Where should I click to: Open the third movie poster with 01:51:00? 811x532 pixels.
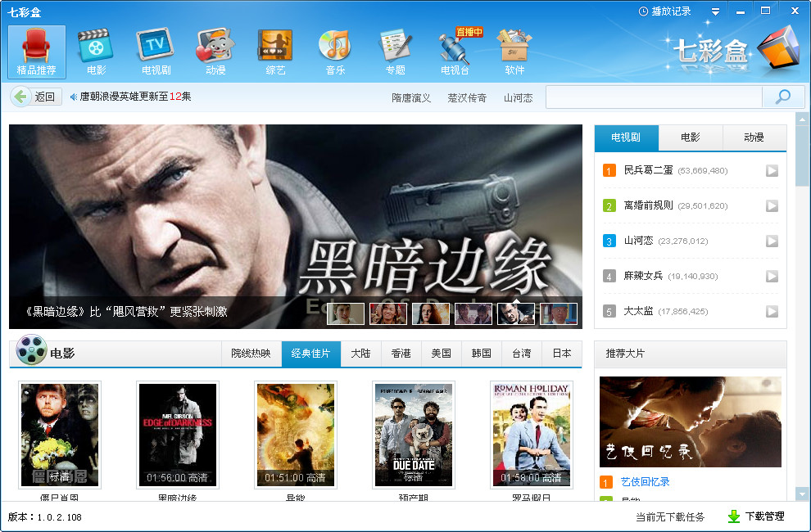[296, 435]
